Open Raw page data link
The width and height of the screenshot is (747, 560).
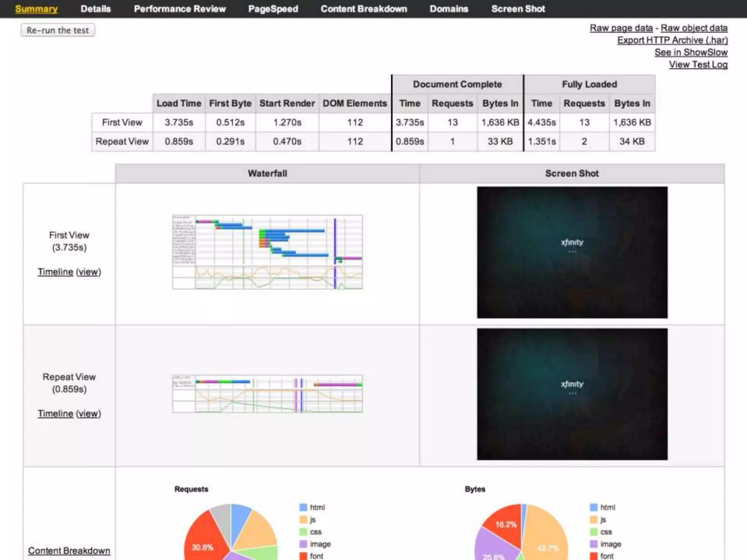(x=621, y=28)
